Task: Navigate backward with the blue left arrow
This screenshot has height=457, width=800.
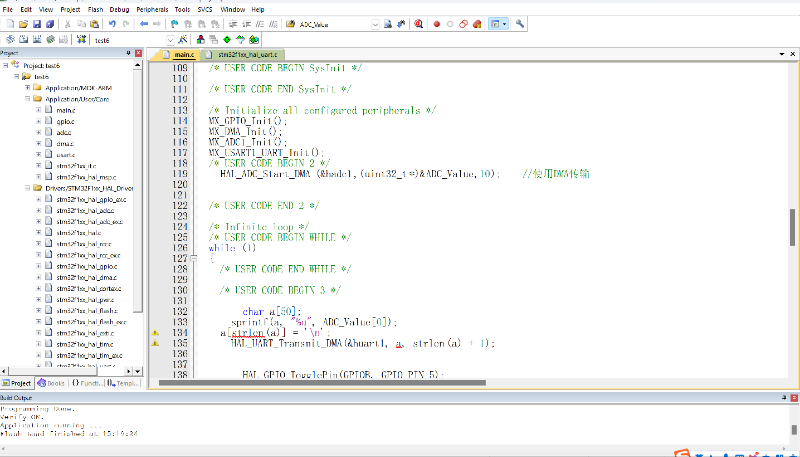Action: coord(145,23)
